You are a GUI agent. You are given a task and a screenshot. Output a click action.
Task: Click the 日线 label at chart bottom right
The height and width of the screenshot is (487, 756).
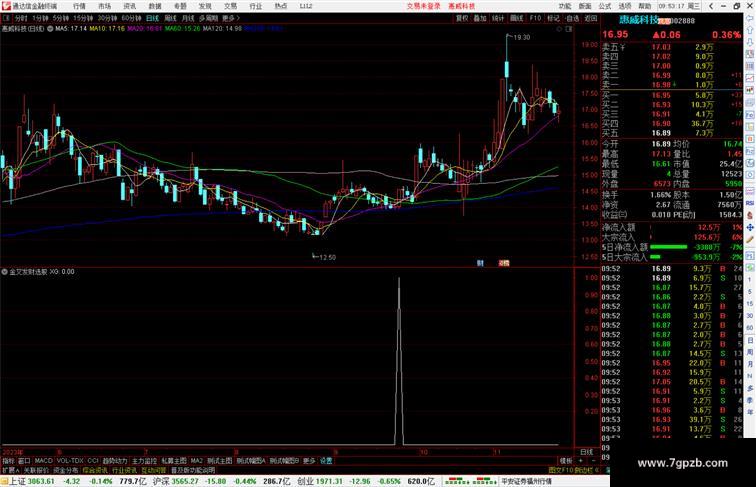[587, 452]
